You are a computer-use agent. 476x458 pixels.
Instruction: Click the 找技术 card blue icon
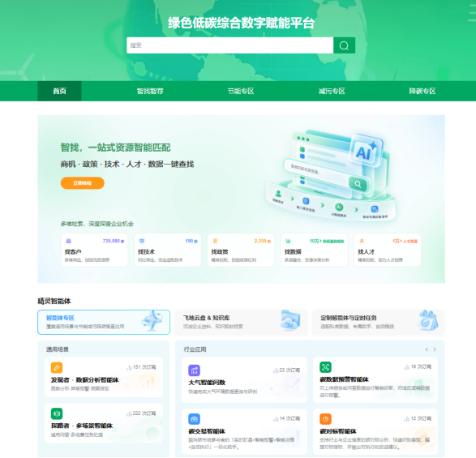point(142,241)
